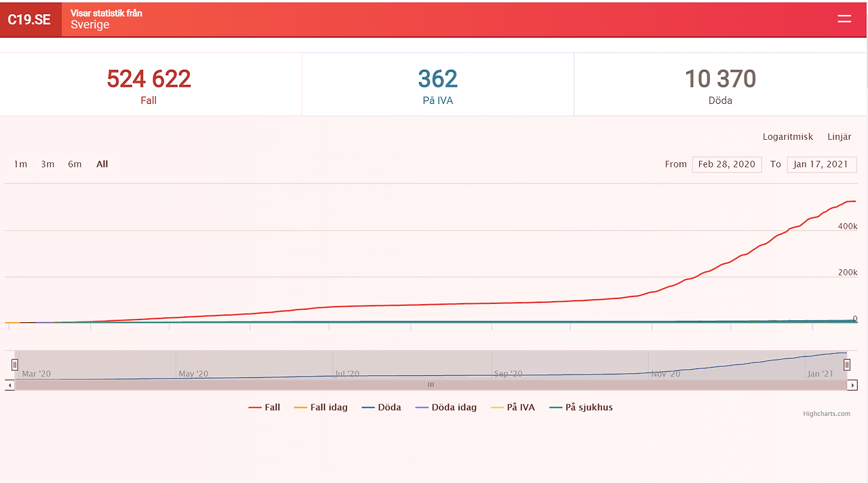Toggle the Döda idag legend series
Viewport: 868px width, 483px height.
[x=446, y=407]
